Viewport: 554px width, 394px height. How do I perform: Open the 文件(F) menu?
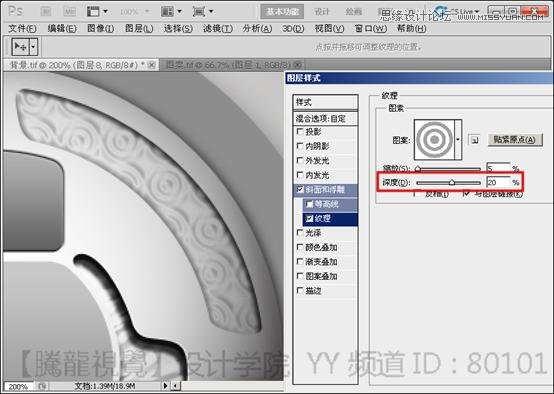(x=22, y=29)
